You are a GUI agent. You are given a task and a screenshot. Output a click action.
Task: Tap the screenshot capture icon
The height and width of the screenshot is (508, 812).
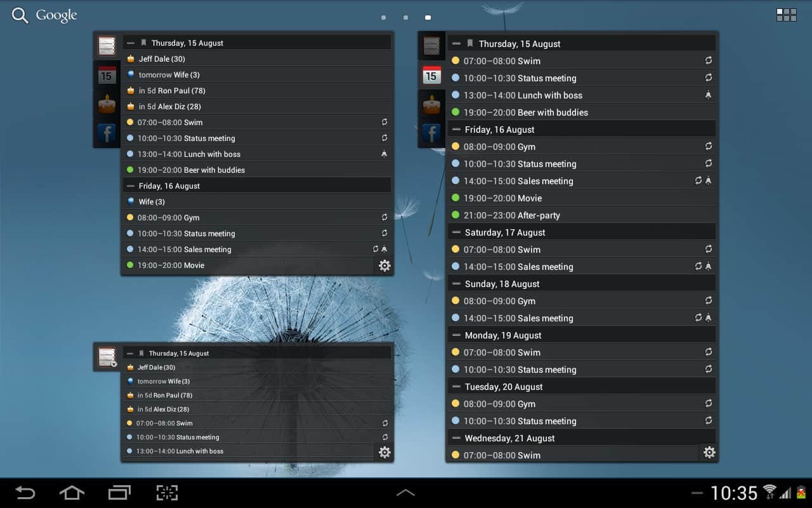click(167, 492)
